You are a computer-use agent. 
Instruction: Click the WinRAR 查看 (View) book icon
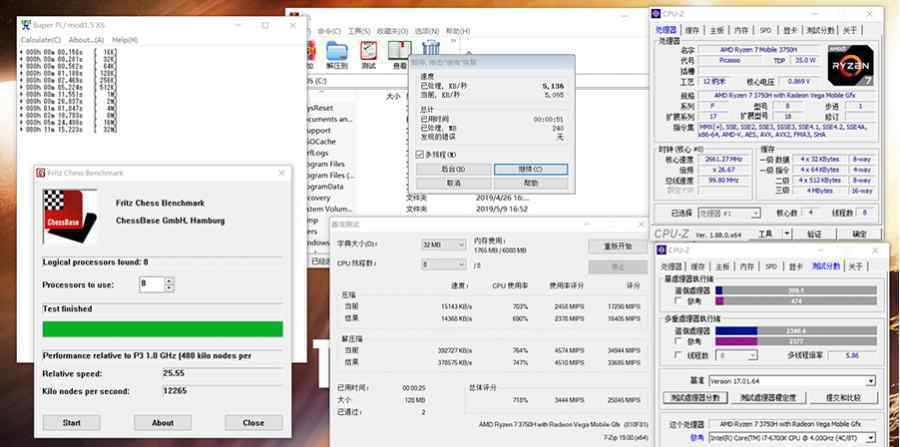coord(399,51)
